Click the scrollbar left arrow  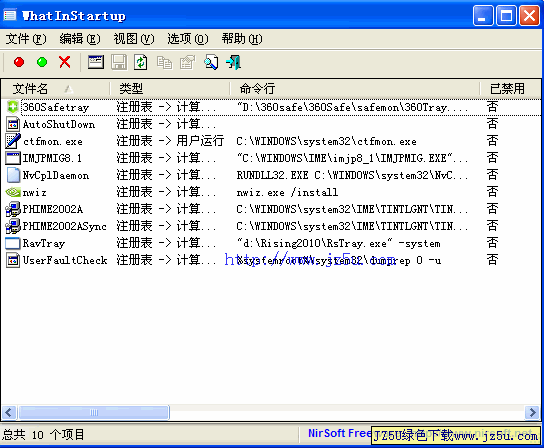pyautogui.click(x=9, y=413)
